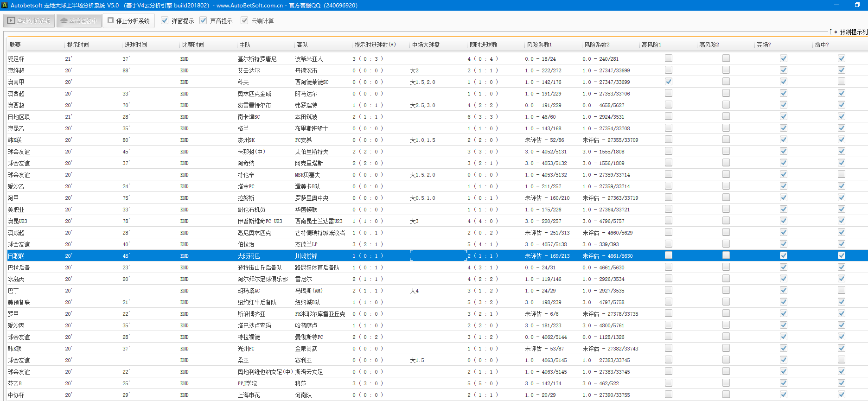
Task: Check 命中? box in the 澳南甲 row
Action: [841, 82]
